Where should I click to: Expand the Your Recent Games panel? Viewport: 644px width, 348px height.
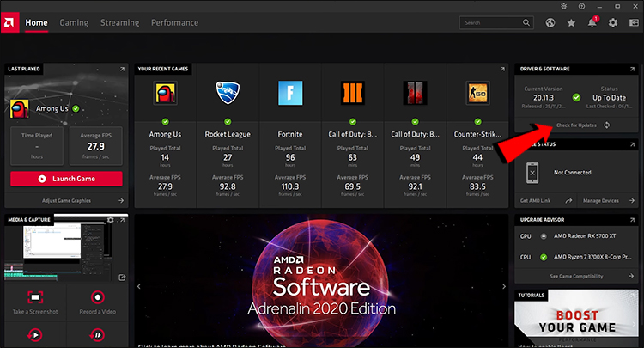coord(502,69)
